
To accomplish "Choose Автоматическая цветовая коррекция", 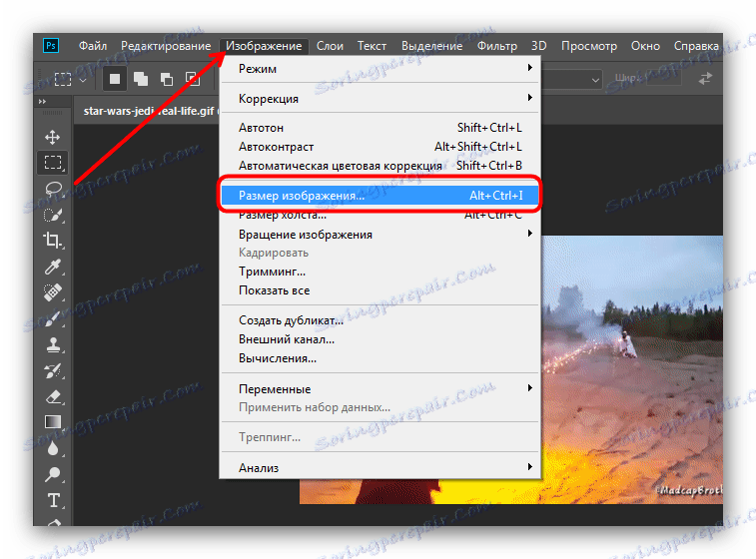I will [x=379, y=166].
